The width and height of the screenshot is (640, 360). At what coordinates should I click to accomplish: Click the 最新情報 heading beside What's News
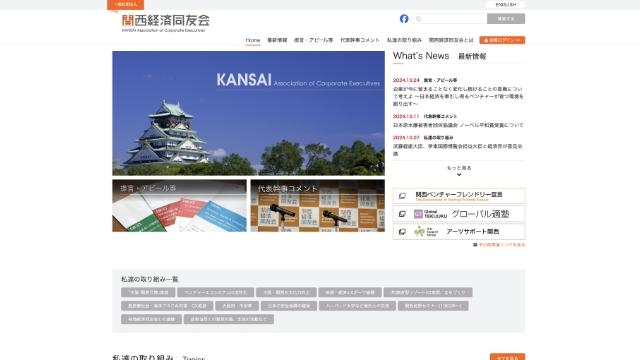(x=472, y=56)
